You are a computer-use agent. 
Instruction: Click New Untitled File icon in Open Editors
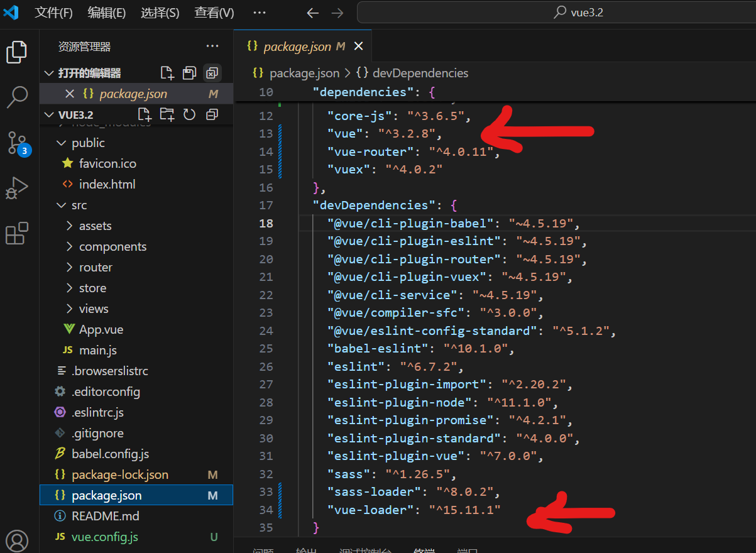(x=167, y=74)
